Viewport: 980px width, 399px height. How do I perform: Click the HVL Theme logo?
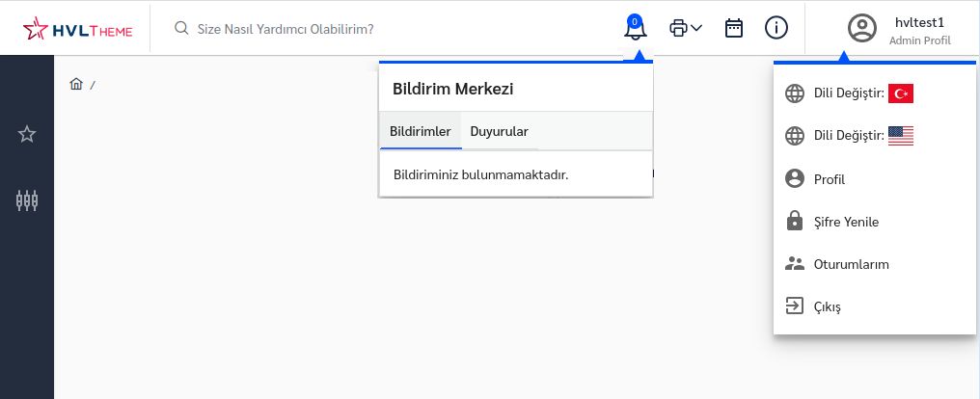(77, 29)
